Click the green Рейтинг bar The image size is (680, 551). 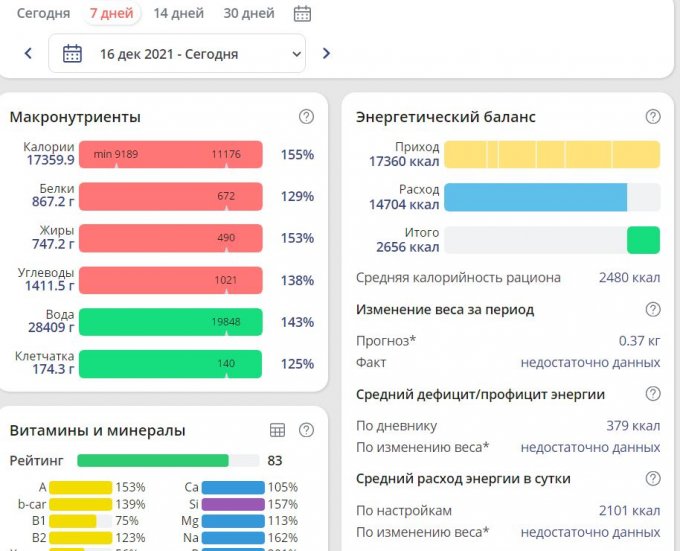152,461
